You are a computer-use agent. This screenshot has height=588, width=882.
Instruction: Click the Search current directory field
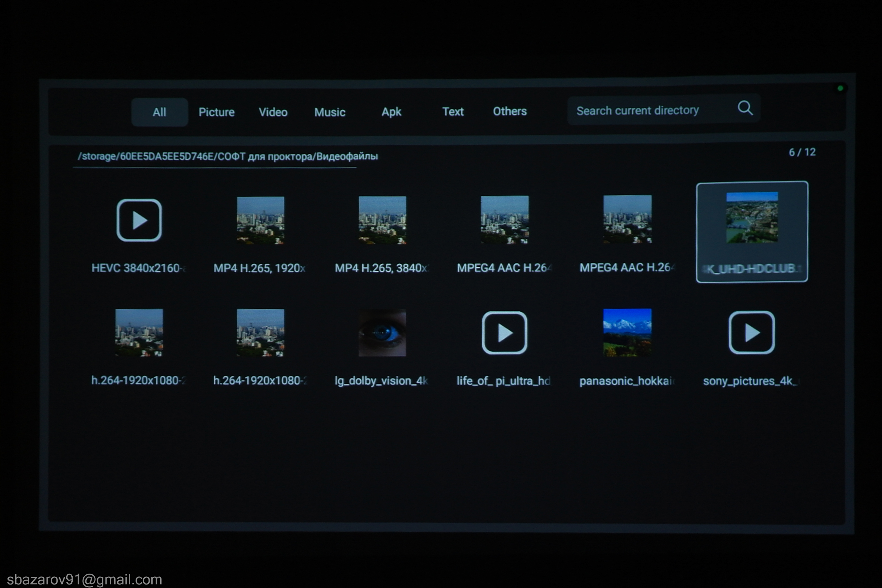pyautogui.click(x=638, y=110)
